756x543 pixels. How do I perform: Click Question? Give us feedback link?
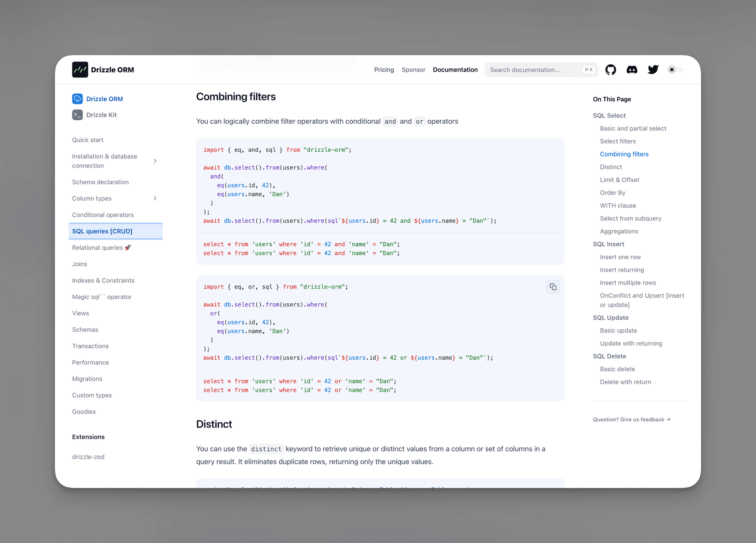[x=632, y=419]
